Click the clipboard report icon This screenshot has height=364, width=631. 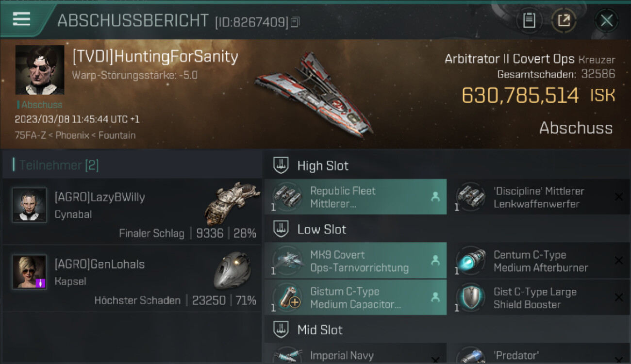tap(529, 20)
